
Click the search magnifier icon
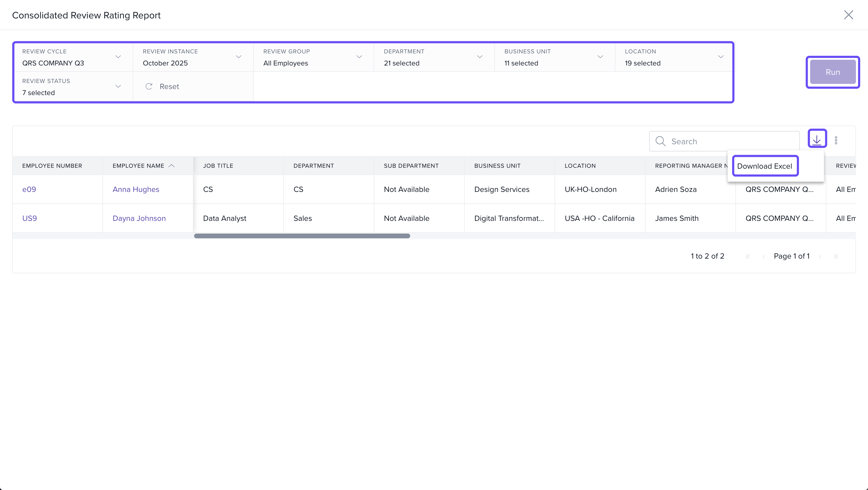(660, 141)
